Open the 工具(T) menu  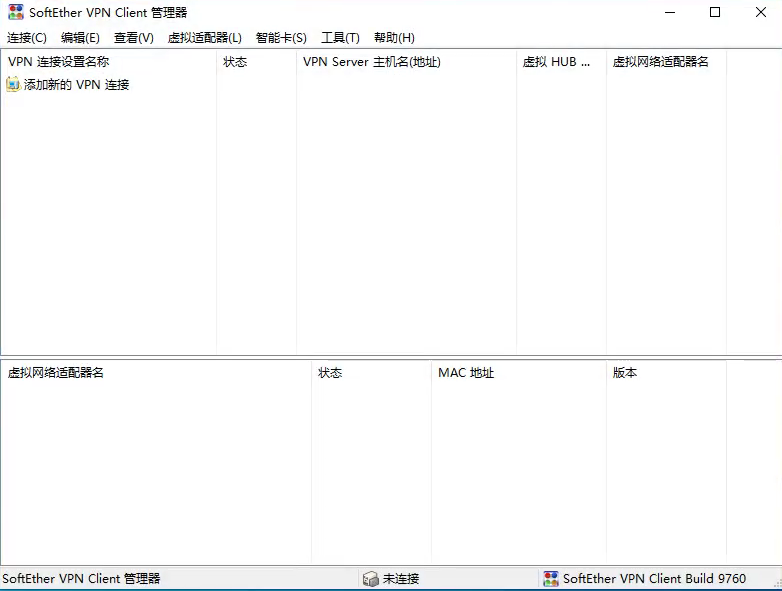coord(340,38)
